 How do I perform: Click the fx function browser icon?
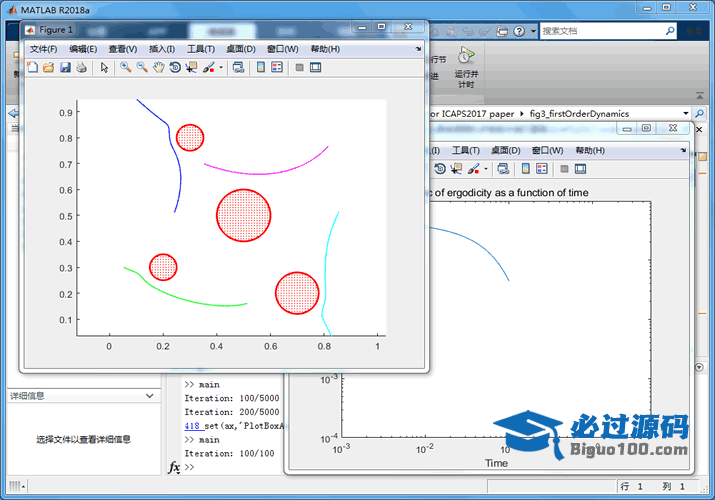click(174, 467)
